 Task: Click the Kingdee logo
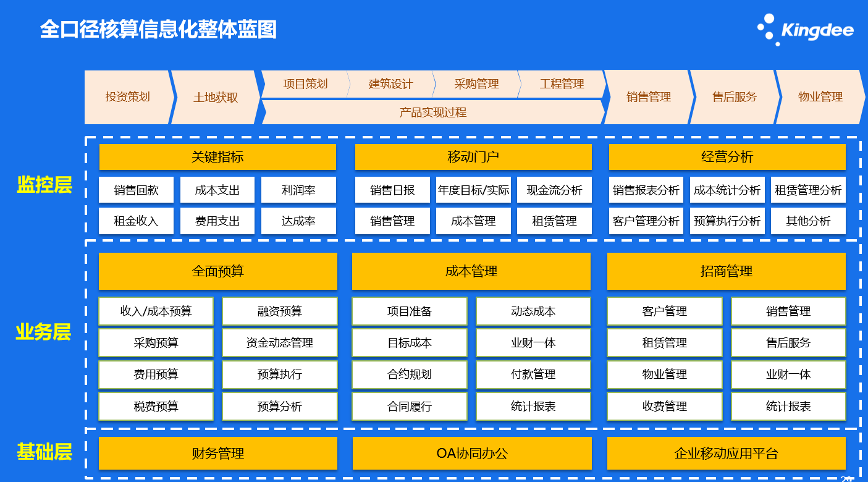click(805, 30)
